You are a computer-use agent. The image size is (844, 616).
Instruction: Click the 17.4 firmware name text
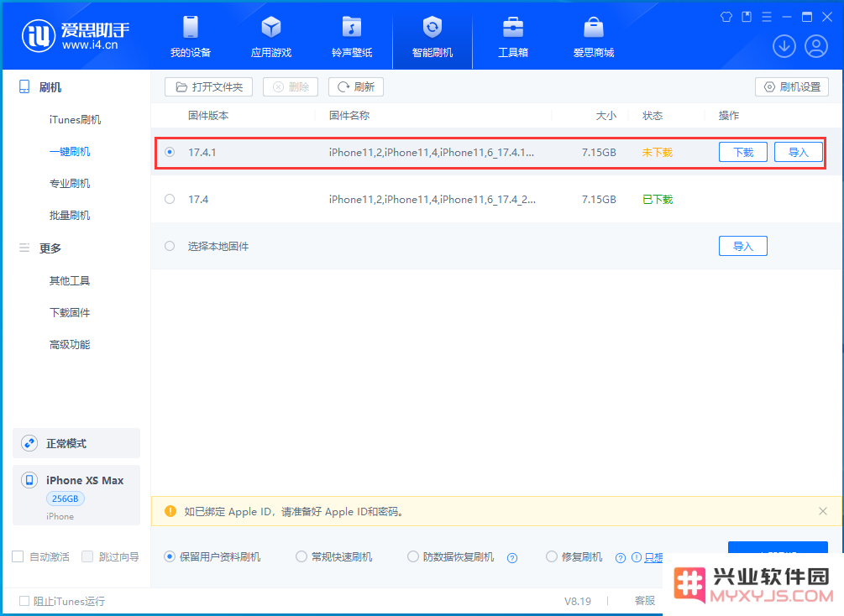(432, 199)
